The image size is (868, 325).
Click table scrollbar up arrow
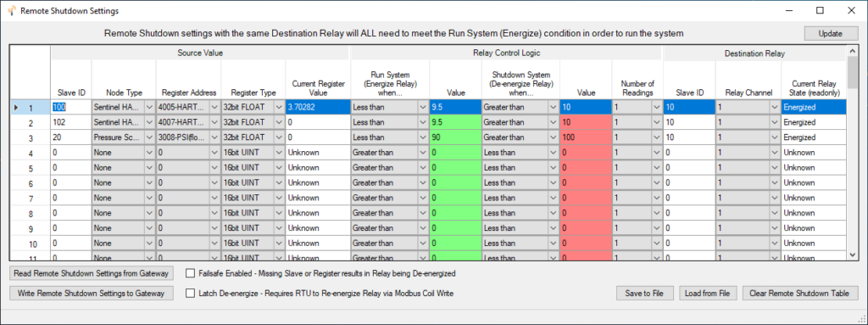tap(852, 51)
